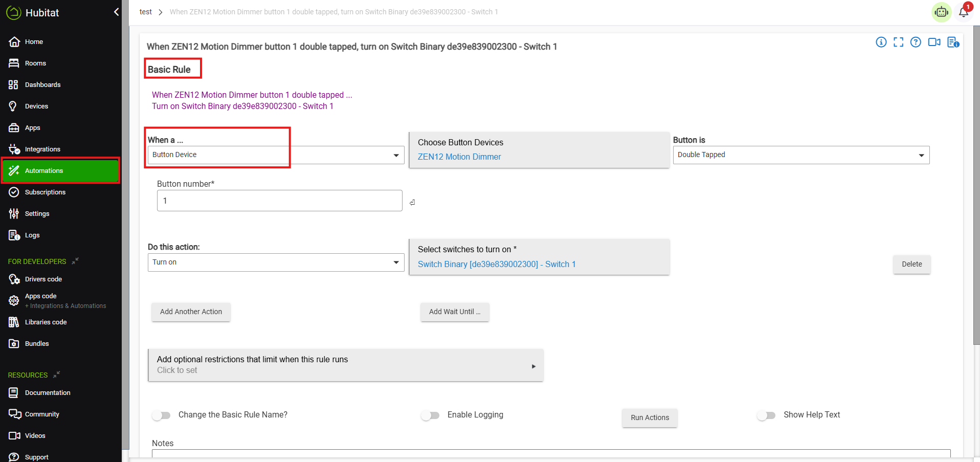
Task: Click the Apps toolbox icon
Action: tap(14, 127)
